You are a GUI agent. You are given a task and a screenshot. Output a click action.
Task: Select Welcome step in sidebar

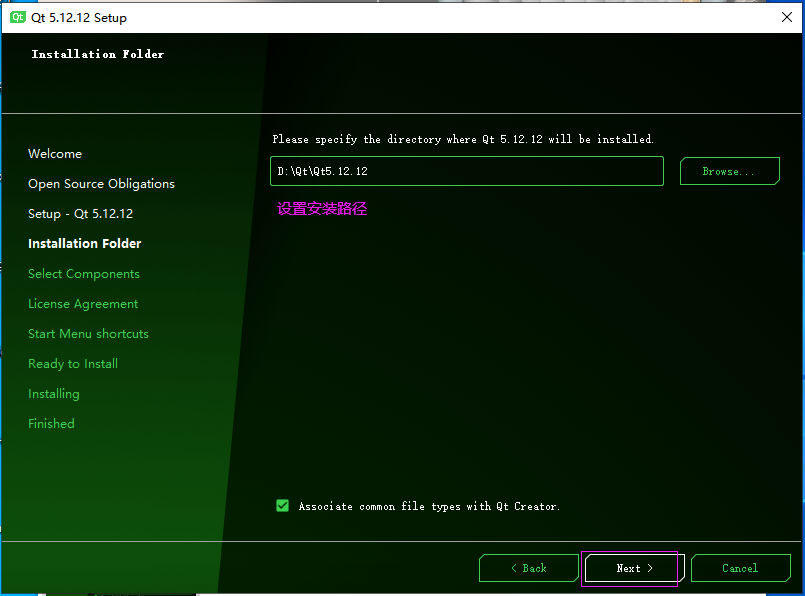click(x=55, y=153)
